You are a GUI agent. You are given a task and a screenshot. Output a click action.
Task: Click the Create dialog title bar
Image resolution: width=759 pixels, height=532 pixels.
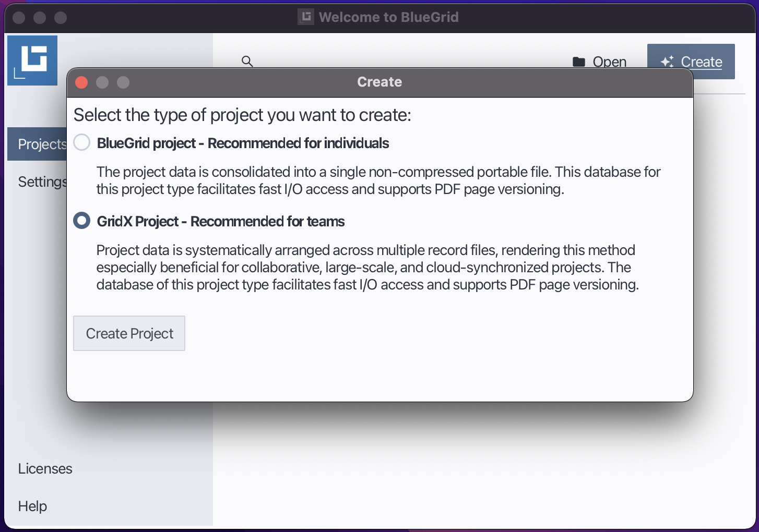pyautogui.click(x=379, y=82)
